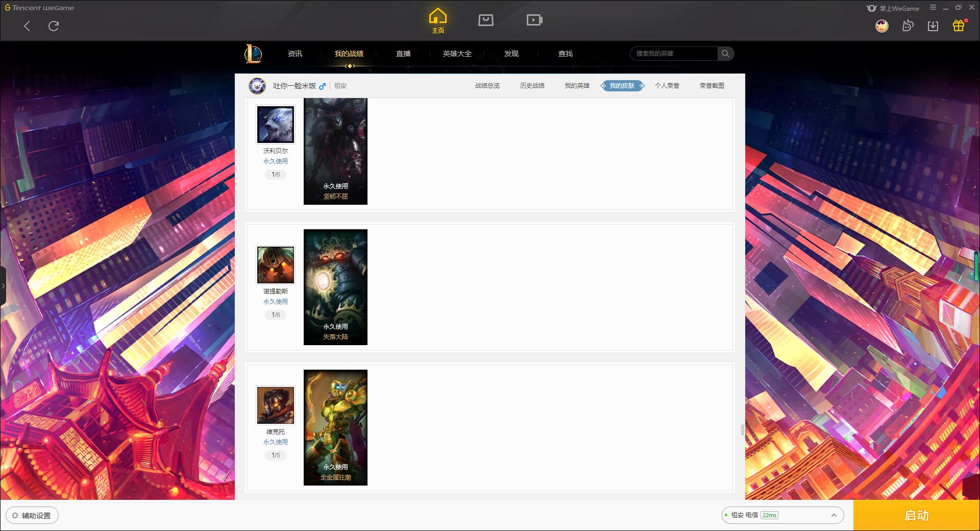Open the gift box icon
The image size is (980, 531).
pos(959,26)
